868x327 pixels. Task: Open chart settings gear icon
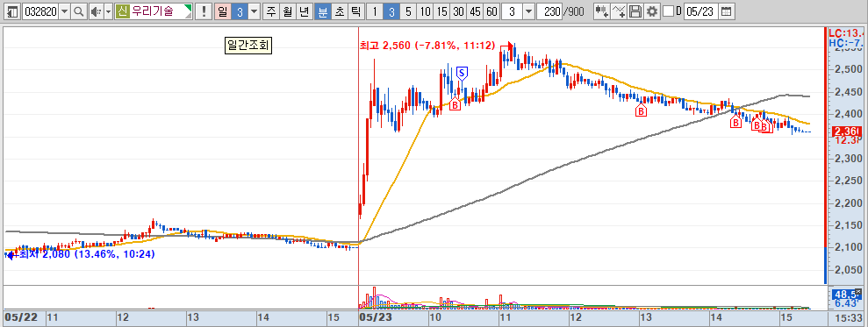tap(652, 11)
